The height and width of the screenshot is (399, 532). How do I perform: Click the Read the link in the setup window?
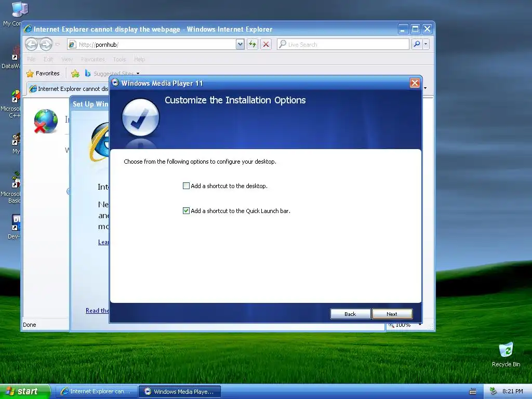pyautogui.click(x=97, y=311)
